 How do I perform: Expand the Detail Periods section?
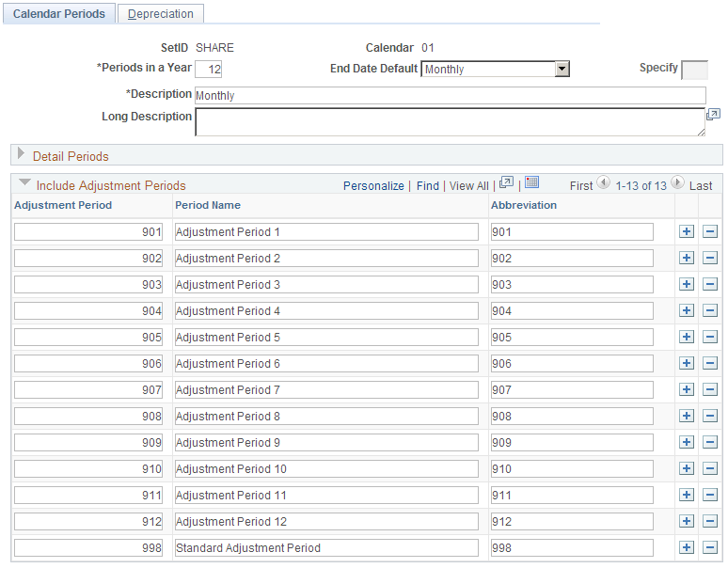[x=21, y=153]
